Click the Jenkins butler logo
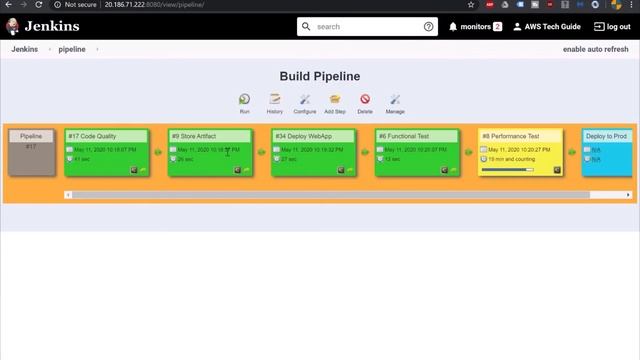 point(13,27)
